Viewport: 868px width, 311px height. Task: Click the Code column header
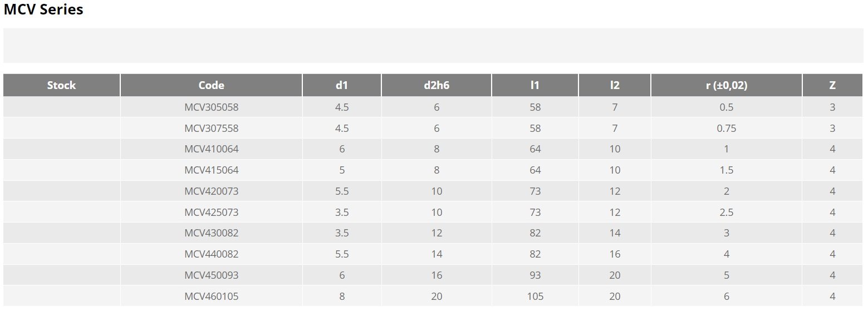(x=211, y=85)
